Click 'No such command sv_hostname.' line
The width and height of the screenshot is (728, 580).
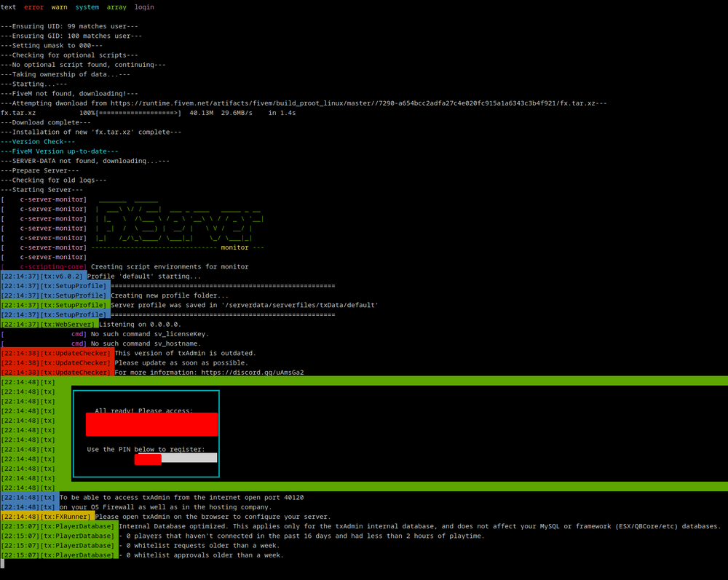click(146, 343)
